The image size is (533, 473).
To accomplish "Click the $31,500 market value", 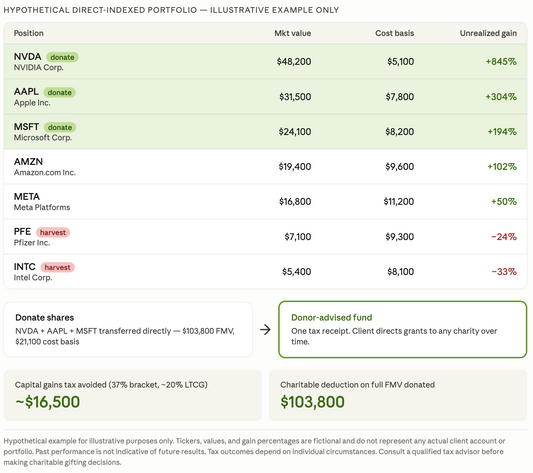I will (x=295, y=97).
